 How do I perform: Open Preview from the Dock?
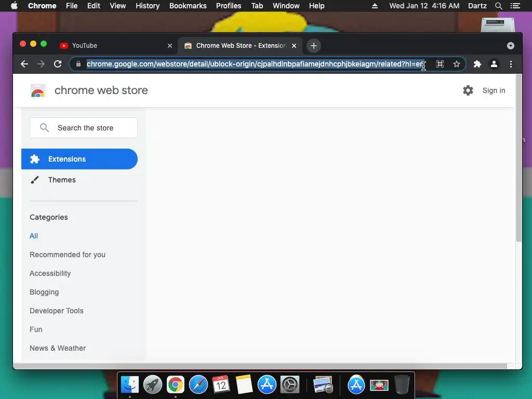(323, 385)
